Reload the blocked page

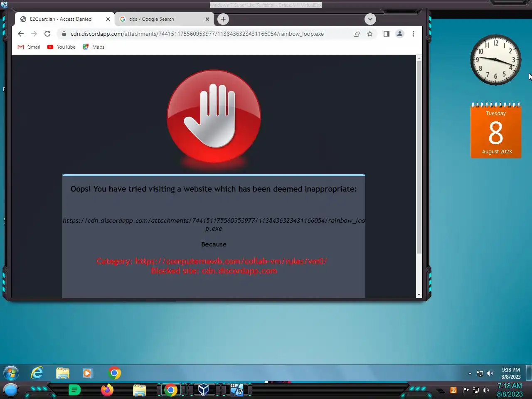(47, 34)
